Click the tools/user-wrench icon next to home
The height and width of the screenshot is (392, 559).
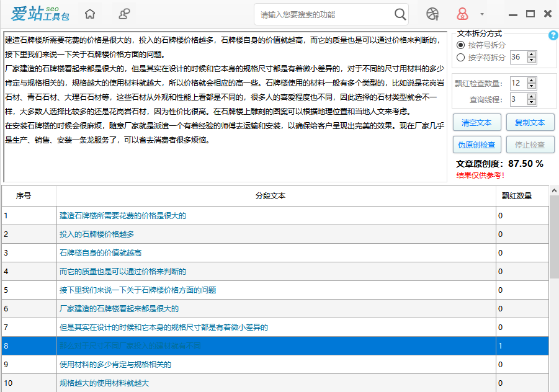click(124, 14)
